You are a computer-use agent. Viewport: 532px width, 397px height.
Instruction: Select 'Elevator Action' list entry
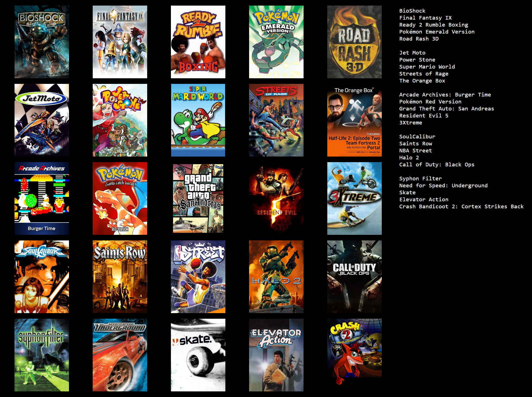424,200
